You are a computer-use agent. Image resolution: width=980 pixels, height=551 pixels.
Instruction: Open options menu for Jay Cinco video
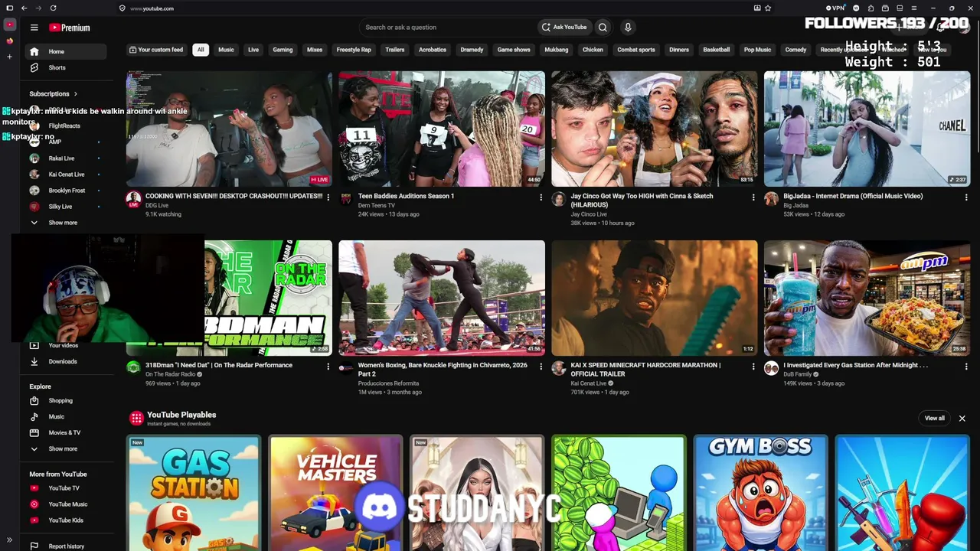click(x=753, y=197)
